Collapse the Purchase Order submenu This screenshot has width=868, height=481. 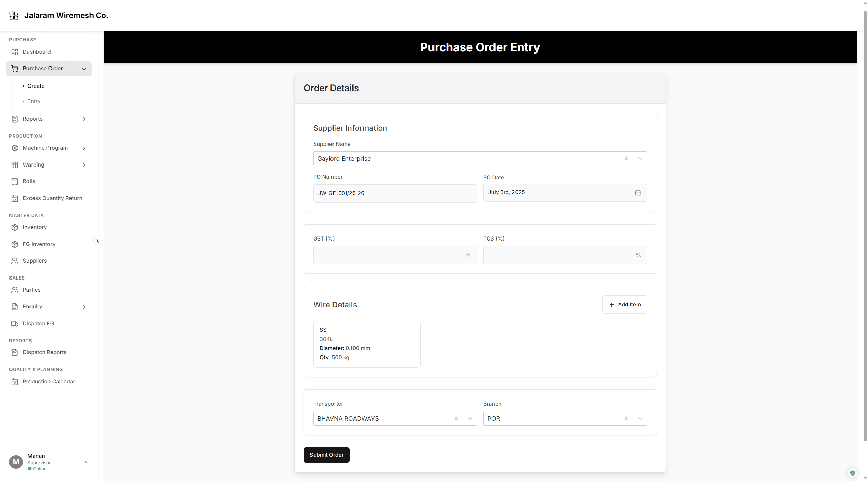point(84,69)
